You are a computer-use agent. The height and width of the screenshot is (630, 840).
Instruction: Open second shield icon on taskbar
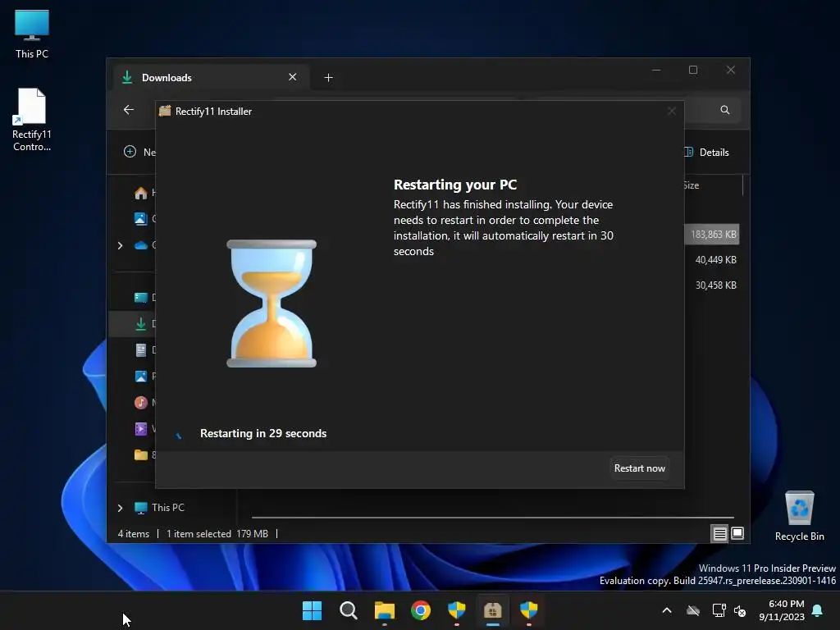[x=529, y=610]
